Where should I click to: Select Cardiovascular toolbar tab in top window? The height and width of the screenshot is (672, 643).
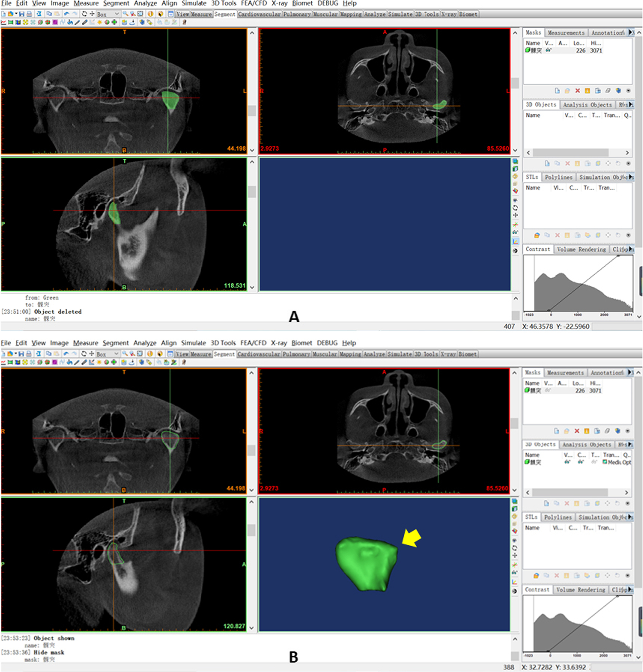259,14
